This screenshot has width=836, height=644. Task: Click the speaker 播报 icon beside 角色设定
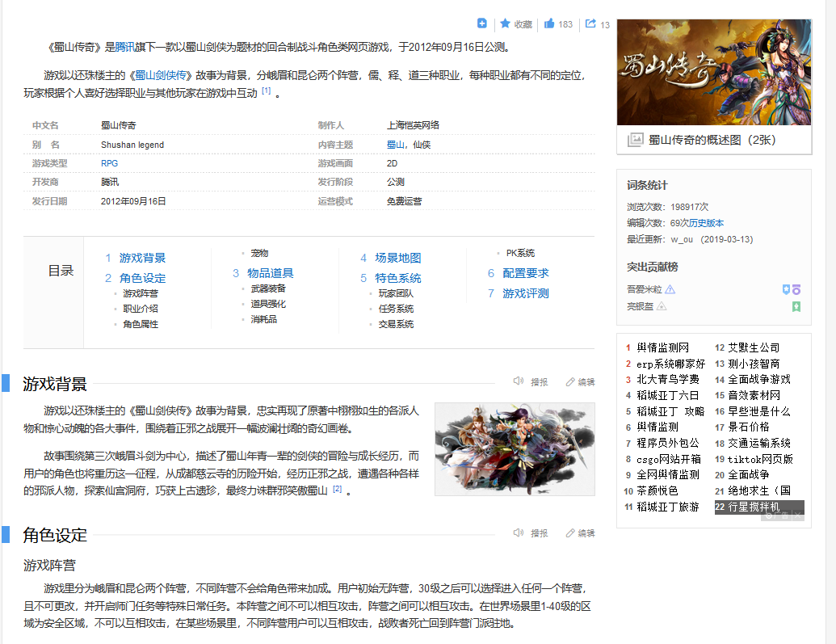click(519, 532)
